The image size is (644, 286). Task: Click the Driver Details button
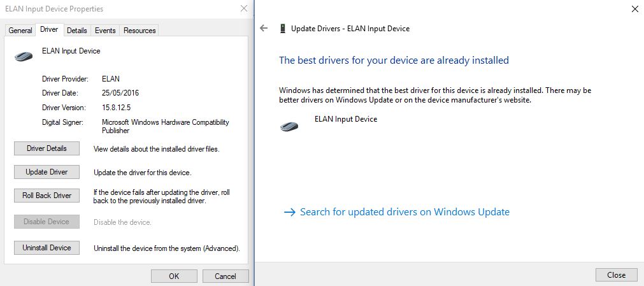(47, 148)
